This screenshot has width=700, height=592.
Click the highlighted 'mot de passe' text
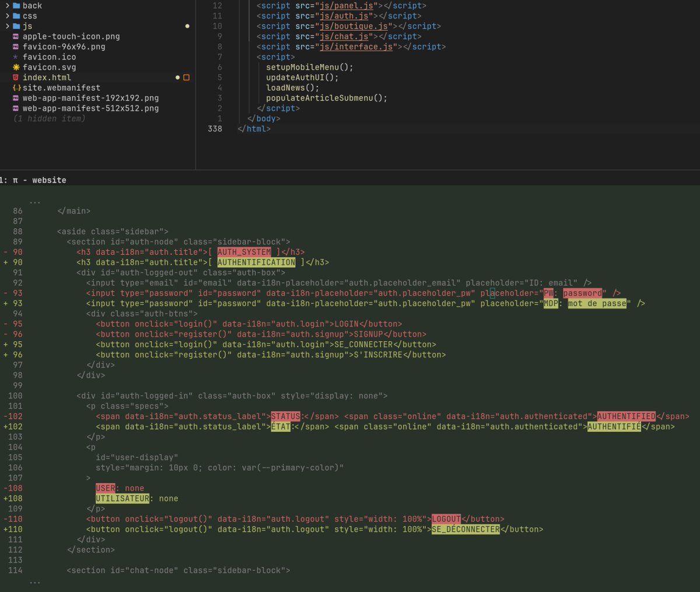click(597, 303)
